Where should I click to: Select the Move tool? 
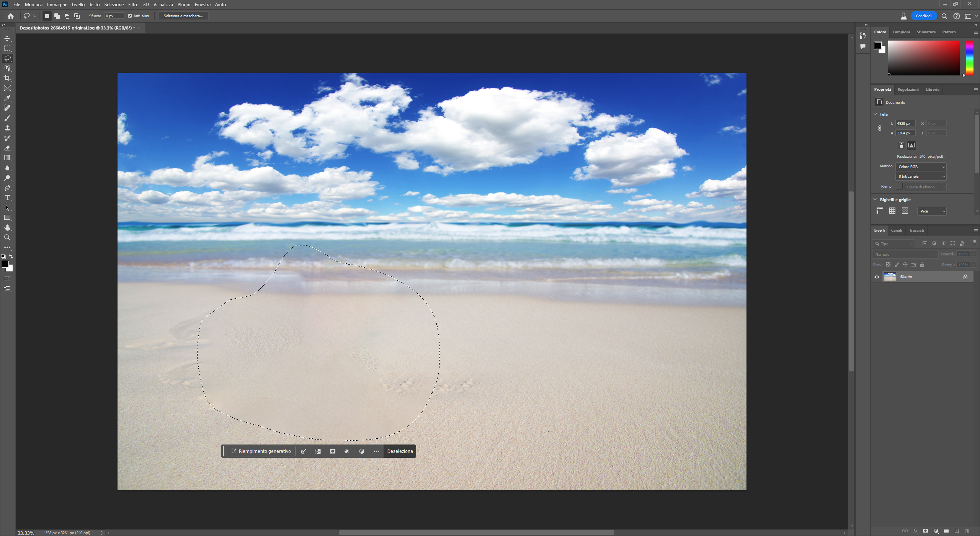(x=7, y=38)
